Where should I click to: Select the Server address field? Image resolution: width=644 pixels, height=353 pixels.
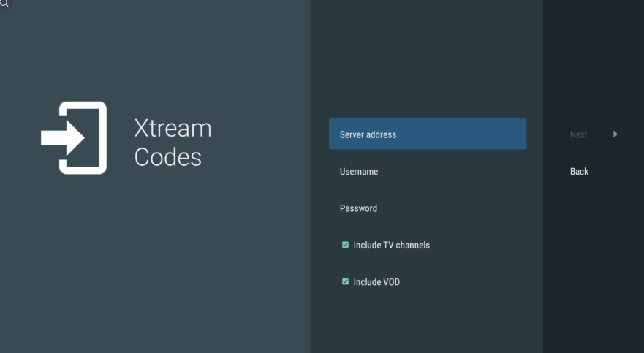pos(428,134)
